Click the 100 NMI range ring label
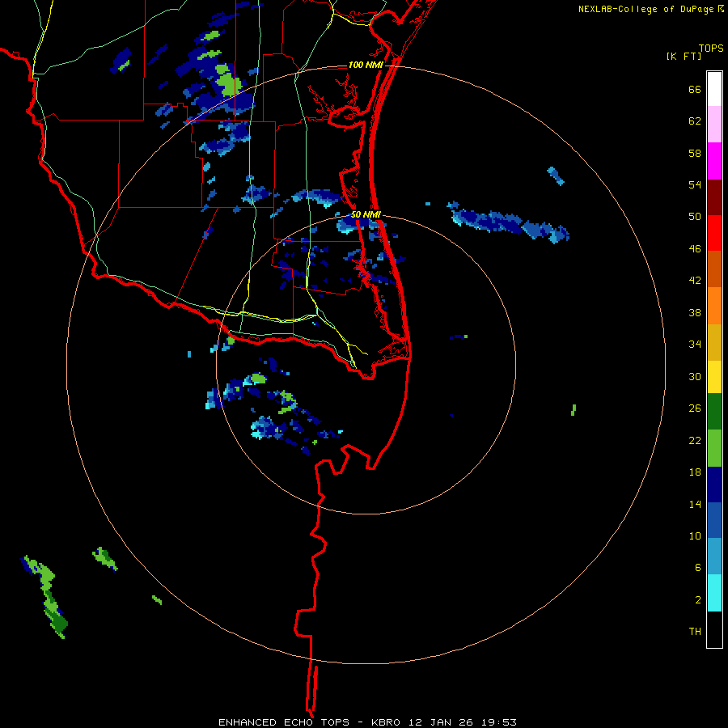 366,65
